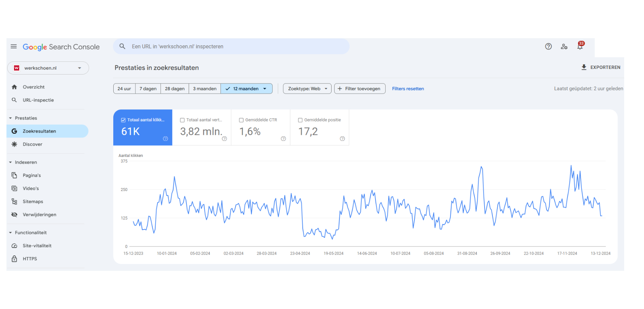Click the Filters resetten link

tap(408, 89)
